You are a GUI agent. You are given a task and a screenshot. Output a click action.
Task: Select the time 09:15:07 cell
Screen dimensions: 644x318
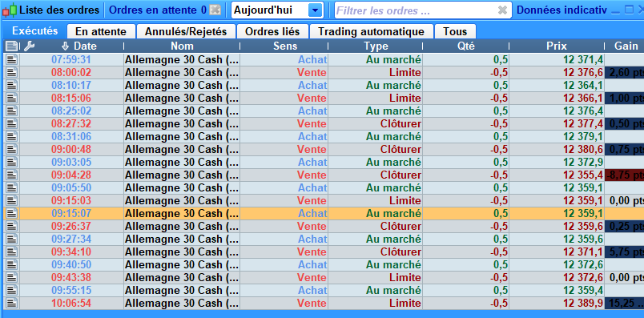click(71, 213)
